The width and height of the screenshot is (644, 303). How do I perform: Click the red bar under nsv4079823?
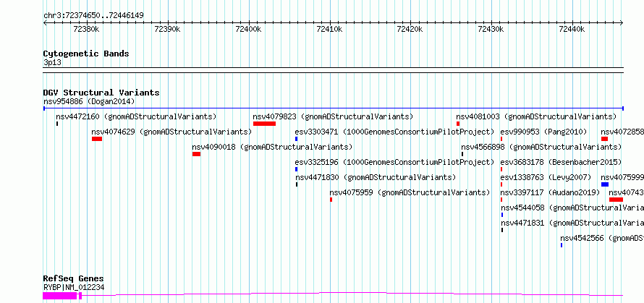point(265,124)
